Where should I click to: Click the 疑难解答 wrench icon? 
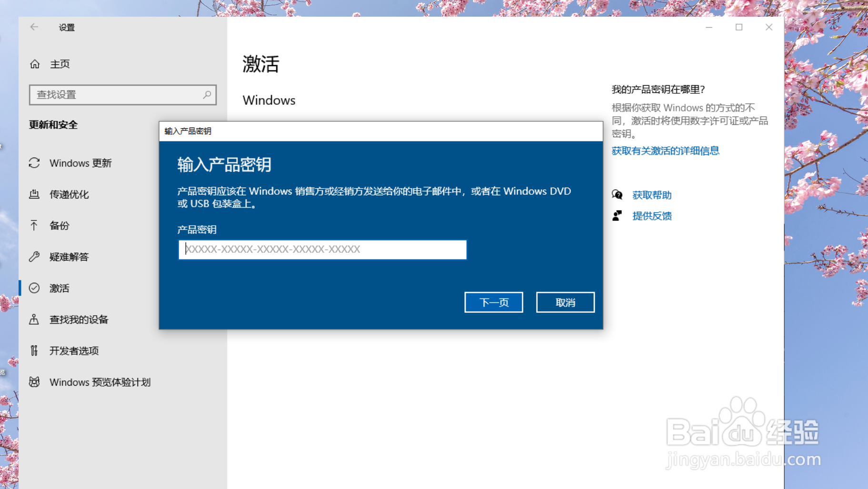34,257
